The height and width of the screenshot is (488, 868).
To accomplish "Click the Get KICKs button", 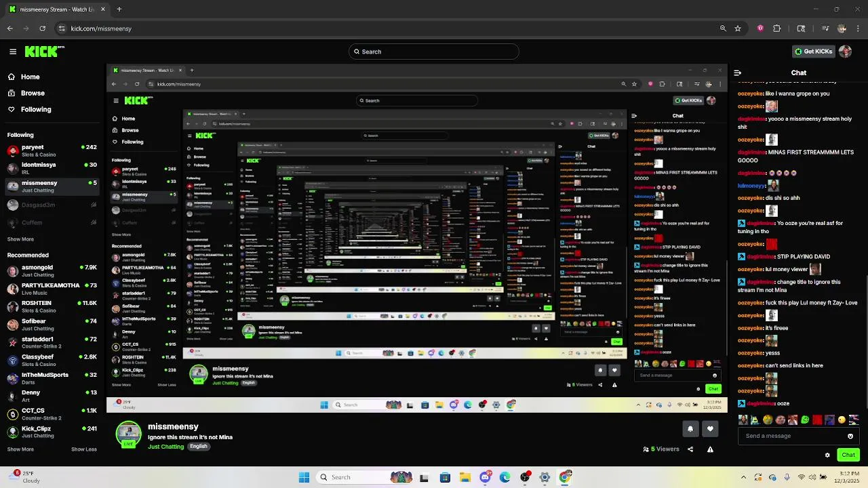I will pyautogui.click(x=813, y=52).
